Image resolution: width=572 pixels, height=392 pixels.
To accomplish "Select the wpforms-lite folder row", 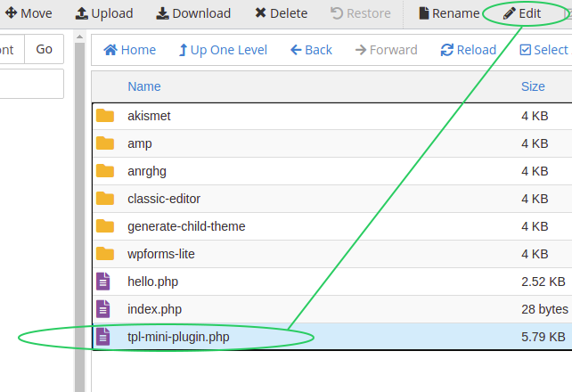I will pyautogui.click(x=332, y=254).
